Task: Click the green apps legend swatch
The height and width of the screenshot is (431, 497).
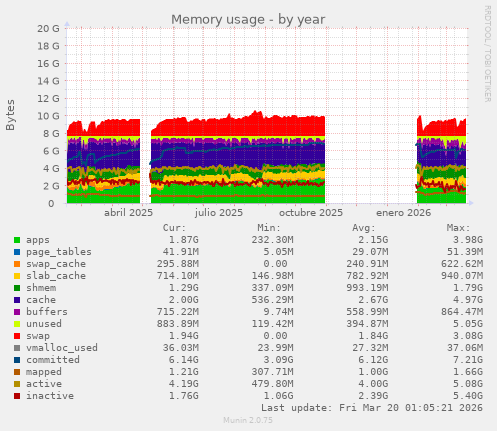Action: tap(17, 240)
